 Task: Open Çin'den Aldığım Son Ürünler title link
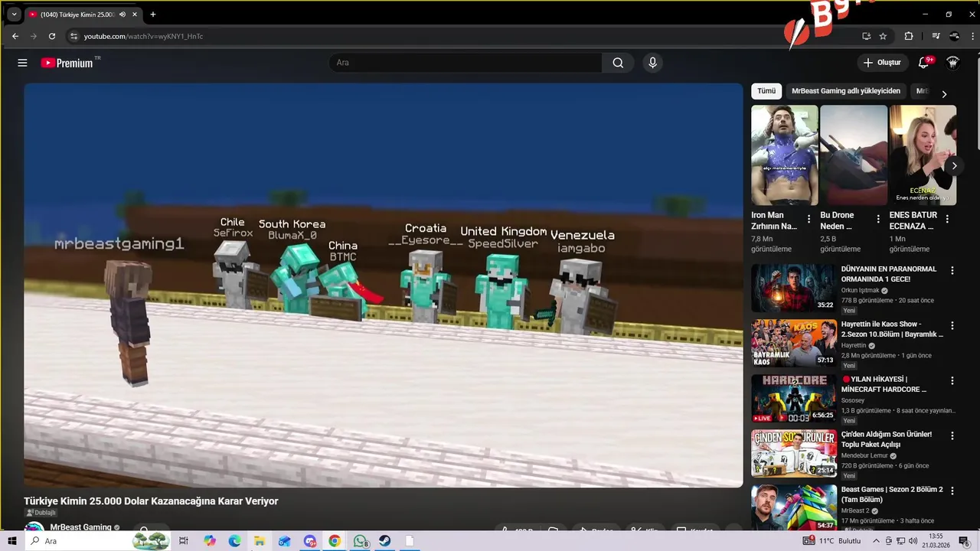click(x=887, y=439)
